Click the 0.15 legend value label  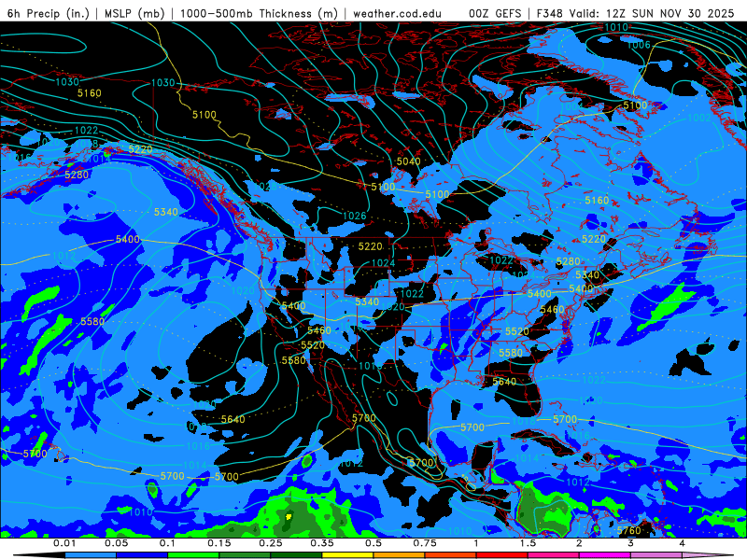219,543
